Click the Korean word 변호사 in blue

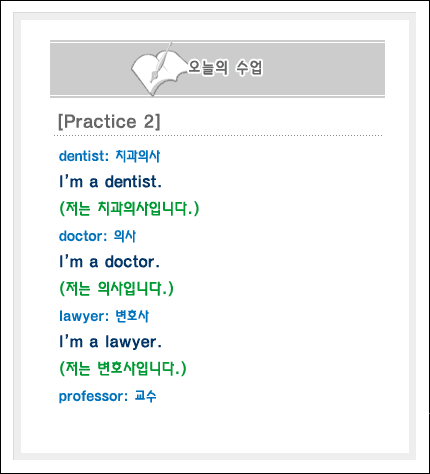[132, 316]
